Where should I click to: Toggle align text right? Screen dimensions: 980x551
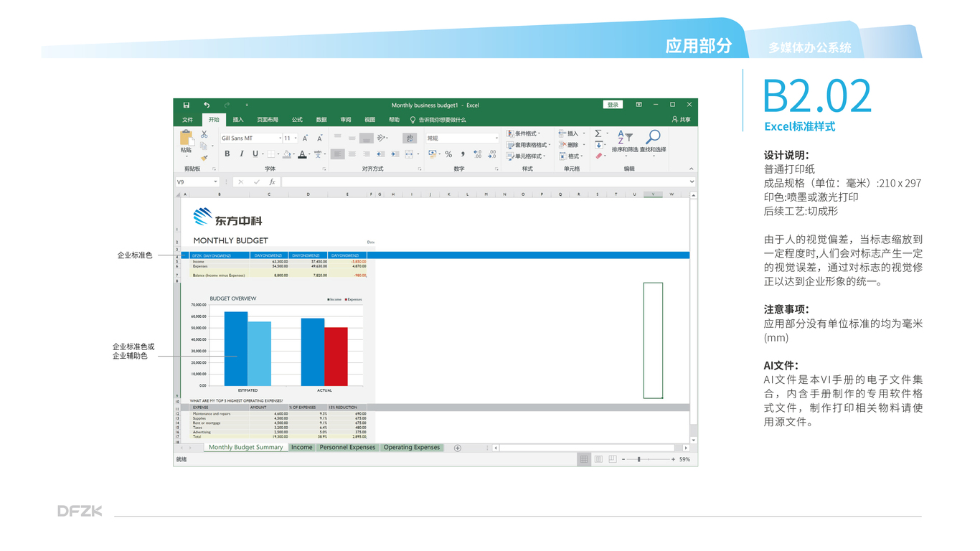(366, 154)
